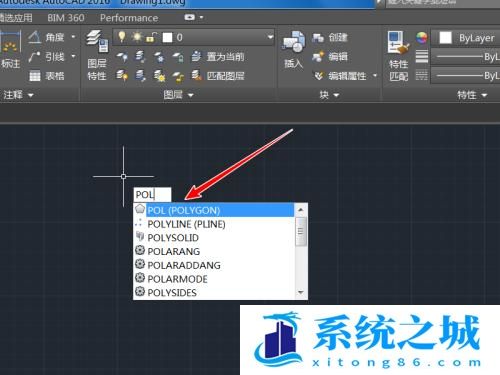Screen dimensions: 500x375
Task: Click the Insert block (插入) icon
Action: pyautogui.click(x=293, y=42)
